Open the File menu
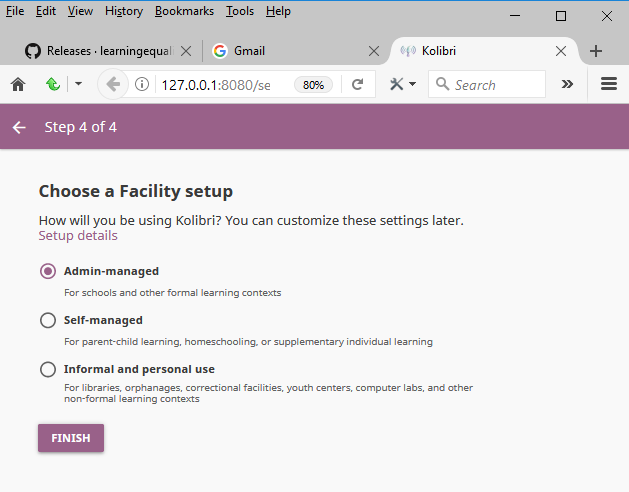Screen dimensions: 629x492 pyautogui.click(x=15, y=11)
